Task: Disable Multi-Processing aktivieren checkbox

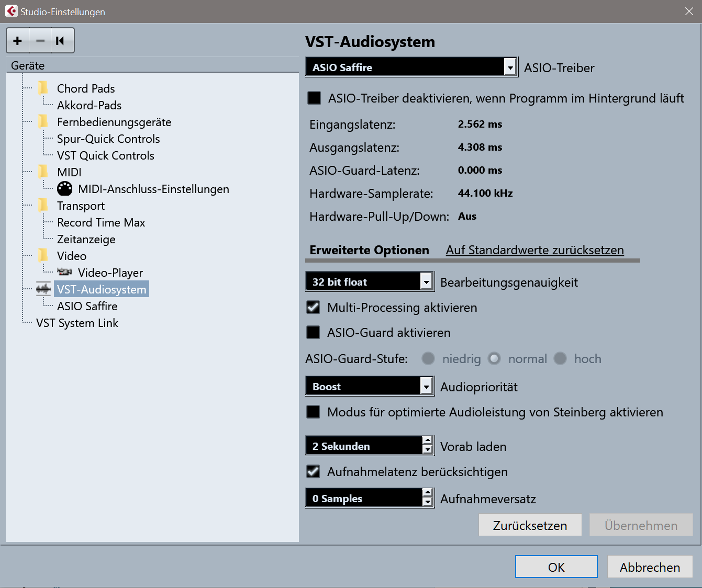Action: pos(313,307)
